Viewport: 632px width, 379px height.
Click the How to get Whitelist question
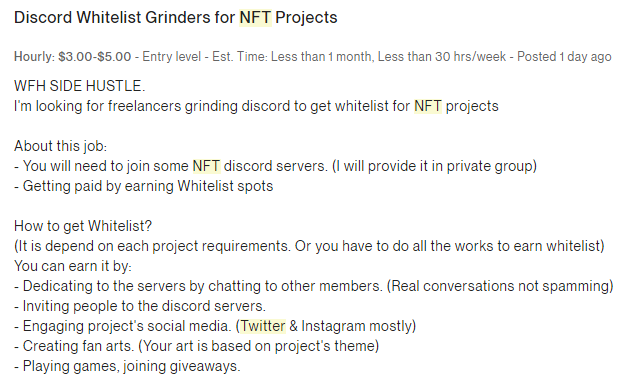click(x=83, y=226)
